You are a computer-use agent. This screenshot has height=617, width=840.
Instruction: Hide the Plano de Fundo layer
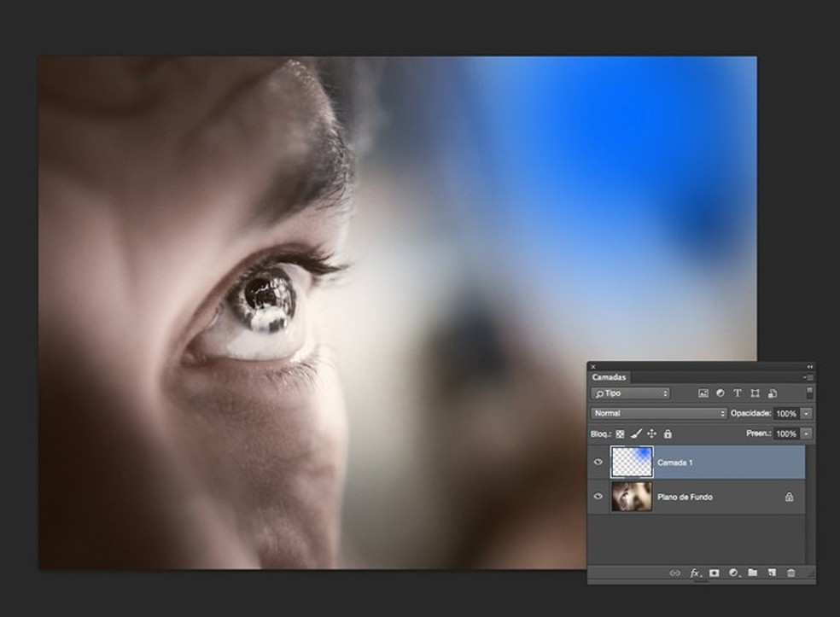point(598,497)
